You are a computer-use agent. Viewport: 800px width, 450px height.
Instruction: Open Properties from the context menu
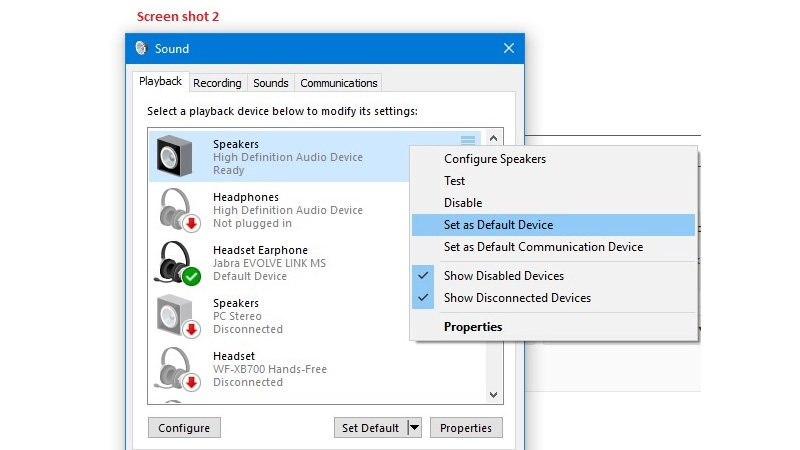point(554,327)
